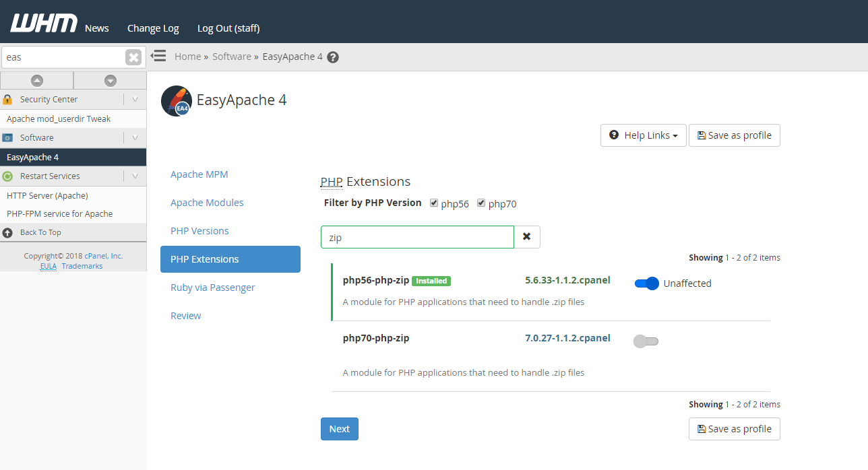Open the EasyApache 4 help question mark
Viewport: 868px width, 470px height.
(333, 57)
